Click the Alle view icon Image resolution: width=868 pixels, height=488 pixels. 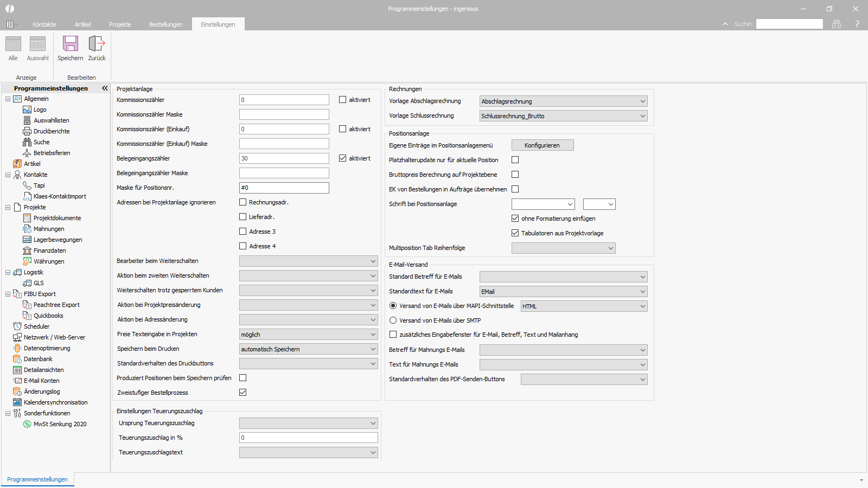click(x=13, y=43)
